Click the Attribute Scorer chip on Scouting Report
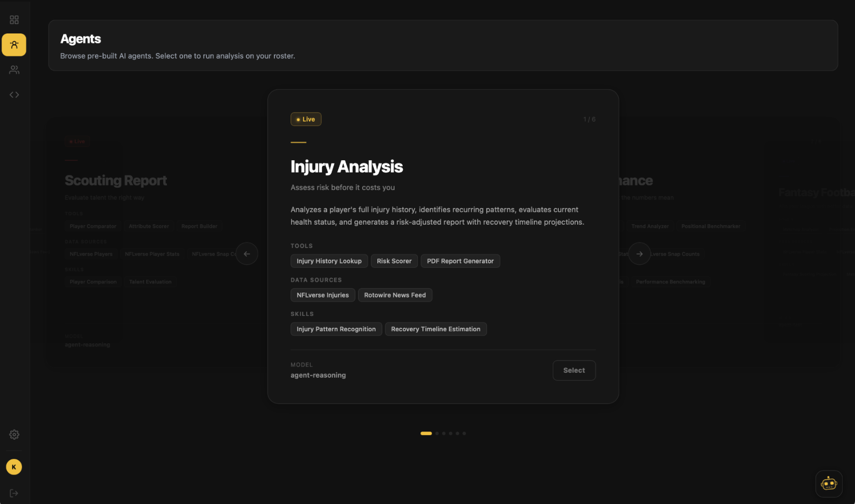The height and width of the screenshot is (504, 855). (149, 226)
